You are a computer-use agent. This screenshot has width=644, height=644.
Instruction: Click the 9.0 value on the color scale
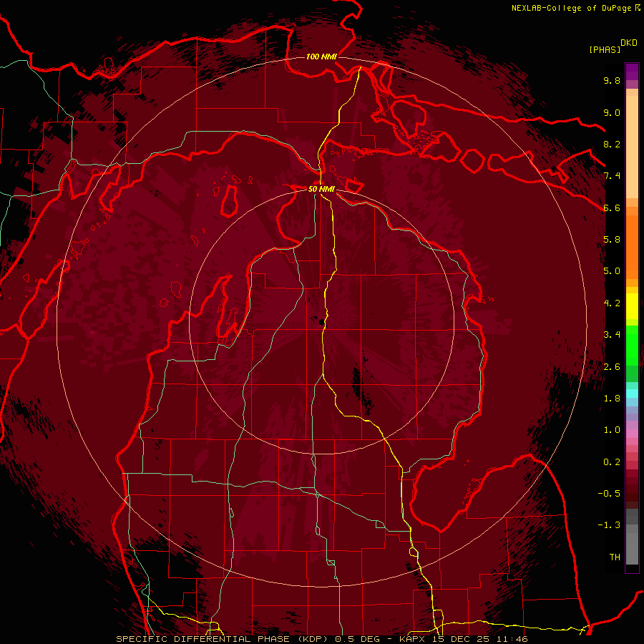coord(612,112)
